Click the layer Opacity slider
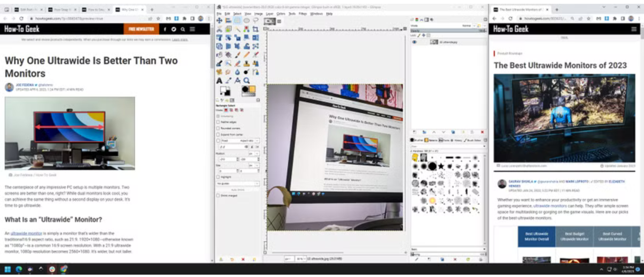Image resolution: width=644 pixels, height=277 pixels. (x=448, y=31)
